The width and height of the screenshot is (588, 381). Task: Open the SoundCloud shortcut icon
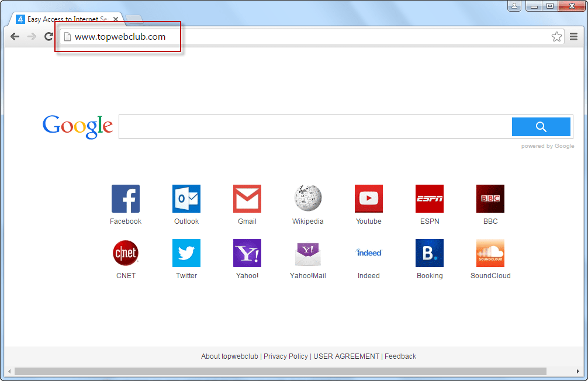click(490, 253)
